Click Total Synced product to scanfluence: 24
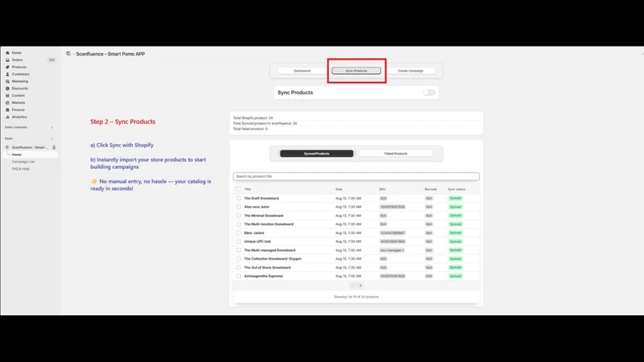 [x=265, y=123]
